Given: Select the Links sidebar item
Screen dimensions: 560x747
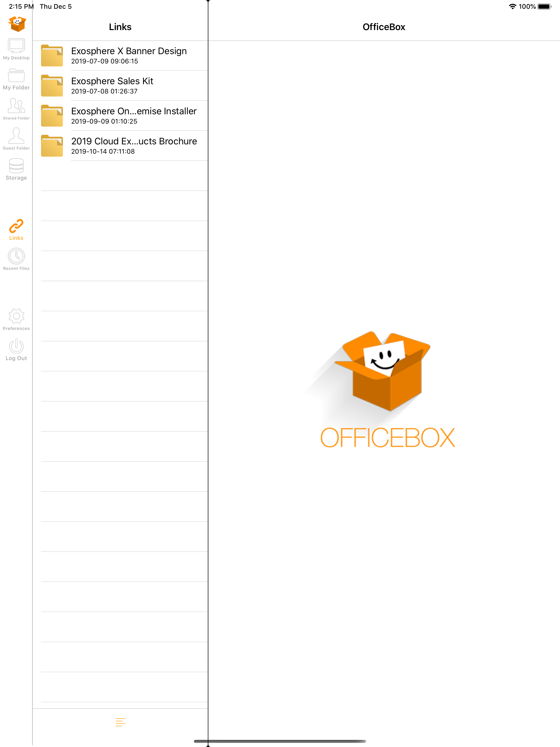Looking at the screenshot, I should (x=16, y=230).
